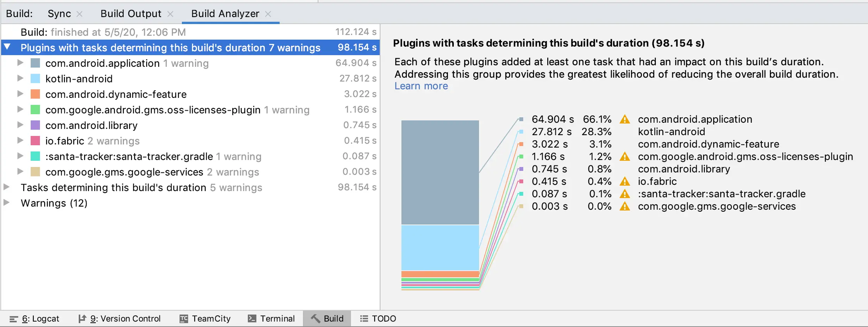Viewport: 868px width, 327px height.
Task: Click the Logcat tool window icon
Action: coord(14,319)
